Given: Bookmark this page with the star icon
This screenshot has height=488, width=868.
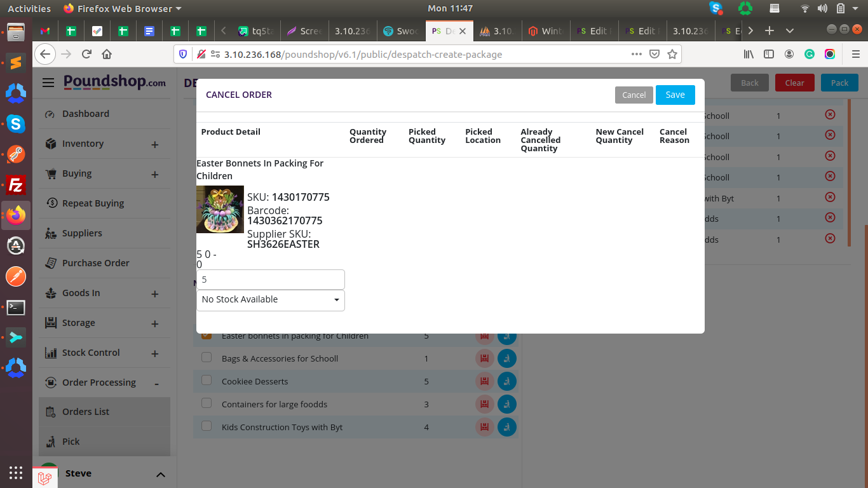Looking at the screenshot, I should pos(672,55).
